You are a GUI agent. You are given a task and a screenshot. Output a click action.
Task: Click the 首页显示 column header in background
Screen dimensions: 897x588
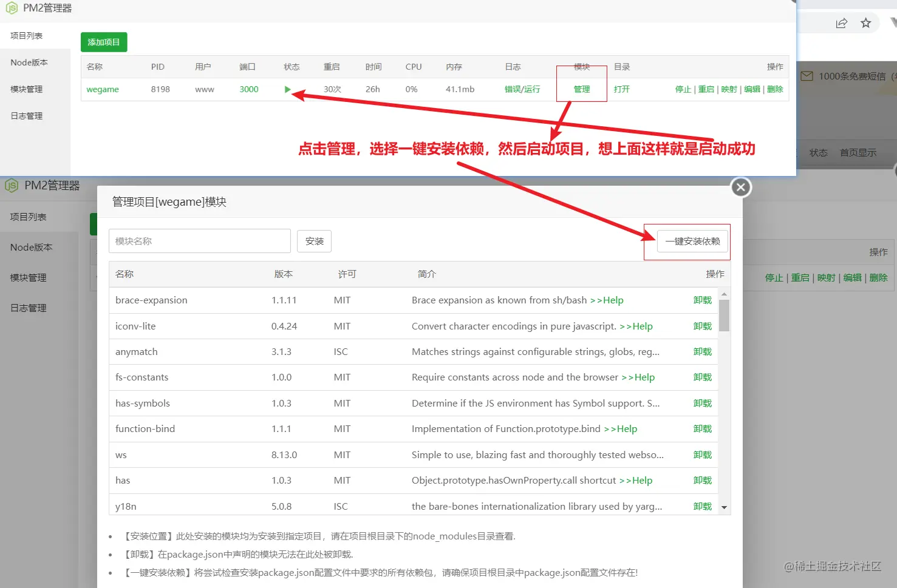tap(858, 153)
